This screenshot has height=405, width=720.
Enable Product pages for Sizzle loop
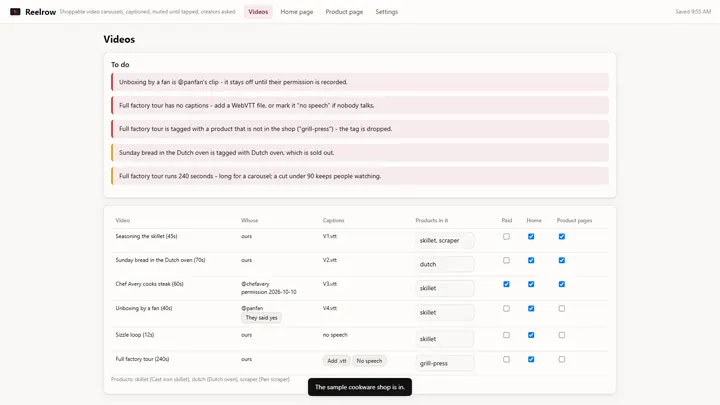562,335
